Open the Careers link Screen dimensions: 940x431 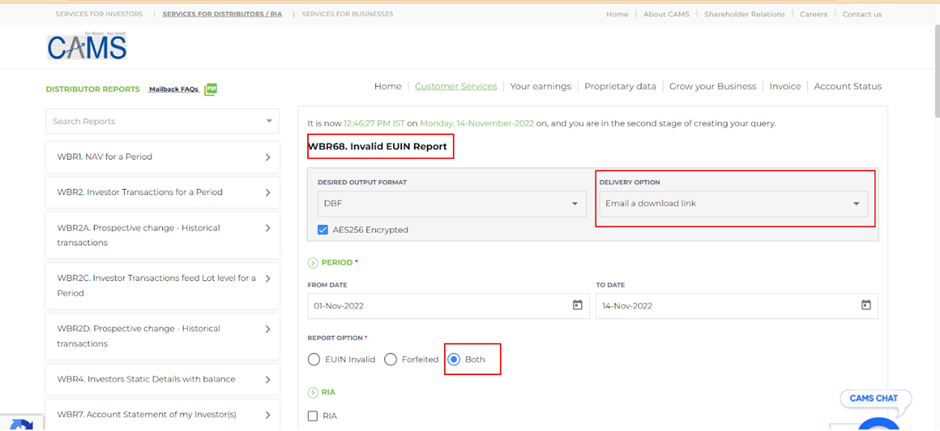click(x=814, y=14)
